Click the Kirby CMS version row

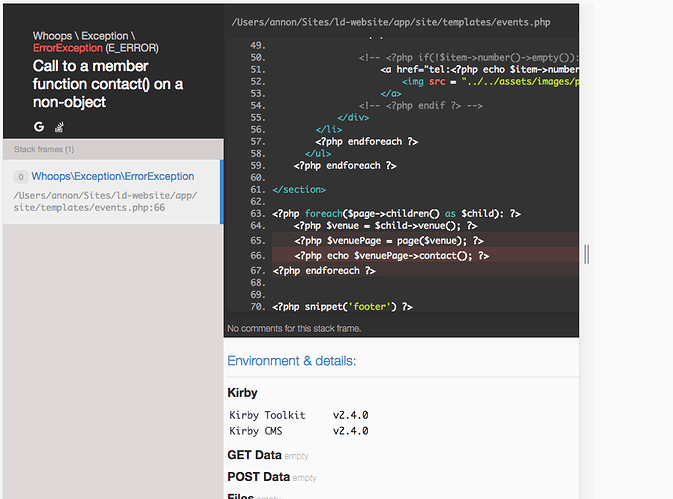point(298,431)
